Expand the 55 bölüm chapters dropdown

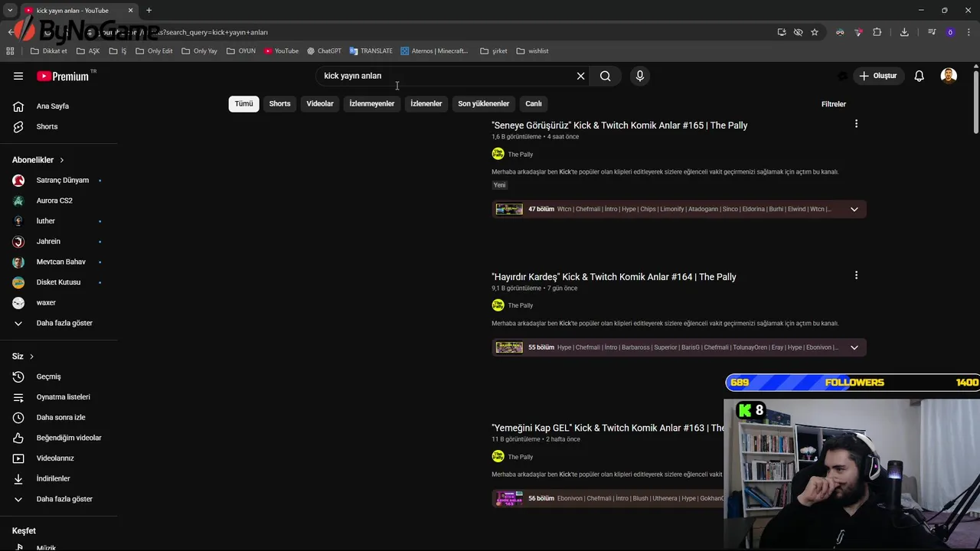point(854,347)
